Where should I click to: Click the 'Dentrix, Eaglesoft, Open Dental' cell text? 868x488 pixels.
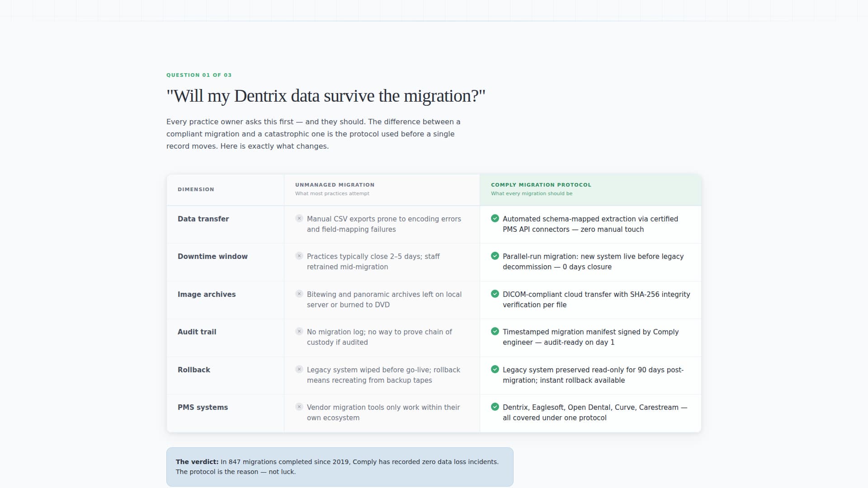click(595, 413)
